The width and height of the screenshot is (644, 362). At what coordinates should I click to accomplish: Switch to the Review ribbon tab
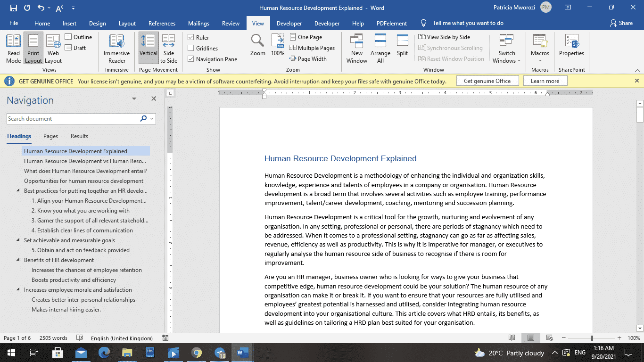(231, 23)
